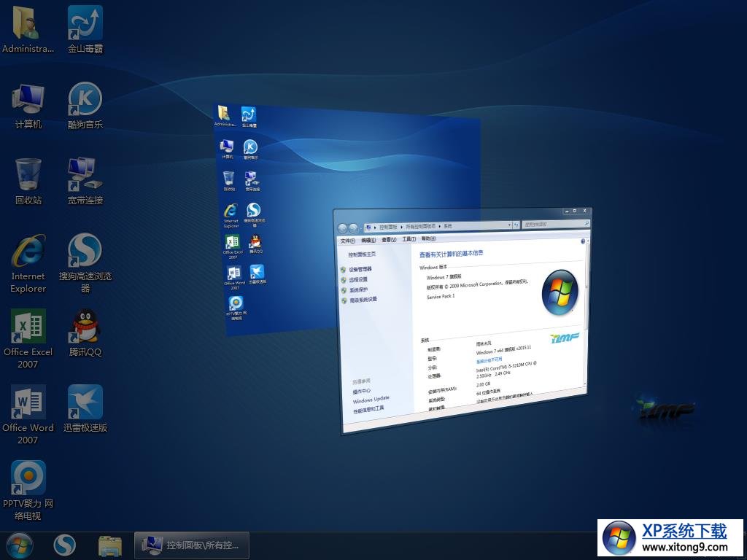The width and height of the screenshot is (747, 560).
Task: Expand arrow after 控制面板 breadcrumb
Action: point(402,227)
